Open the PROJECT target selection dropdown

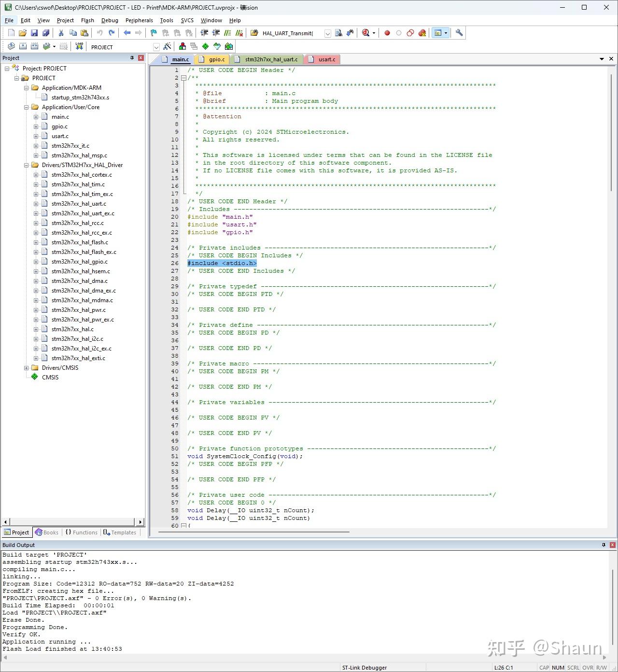156,47
